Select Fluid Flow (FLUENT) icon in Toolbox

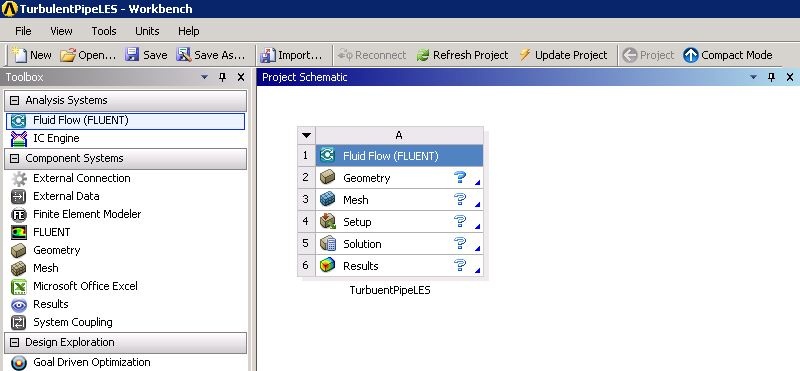pyautogui.click(x=18, y=121)
